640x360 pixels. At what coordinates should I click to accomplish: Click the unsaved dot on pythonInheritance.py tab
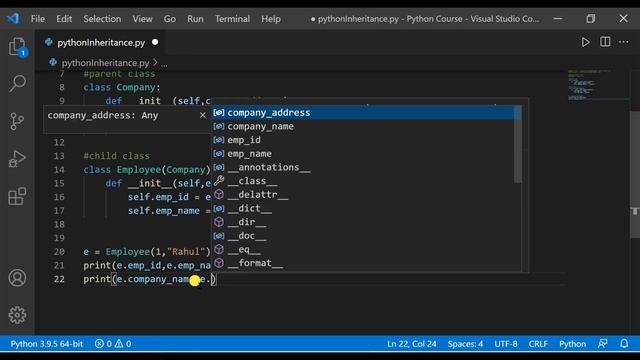click(x=155, y=42)
